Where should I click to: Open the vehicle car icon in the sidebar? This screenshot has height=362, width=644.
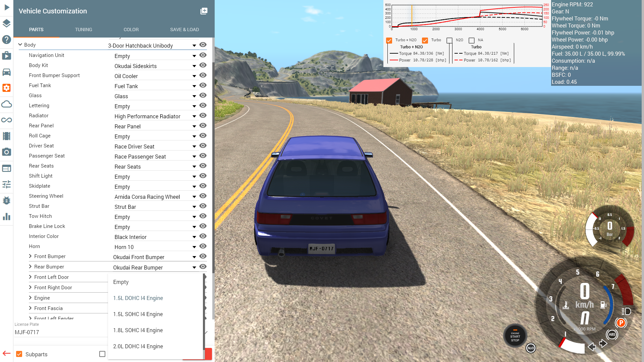click(x=7, y=72)
